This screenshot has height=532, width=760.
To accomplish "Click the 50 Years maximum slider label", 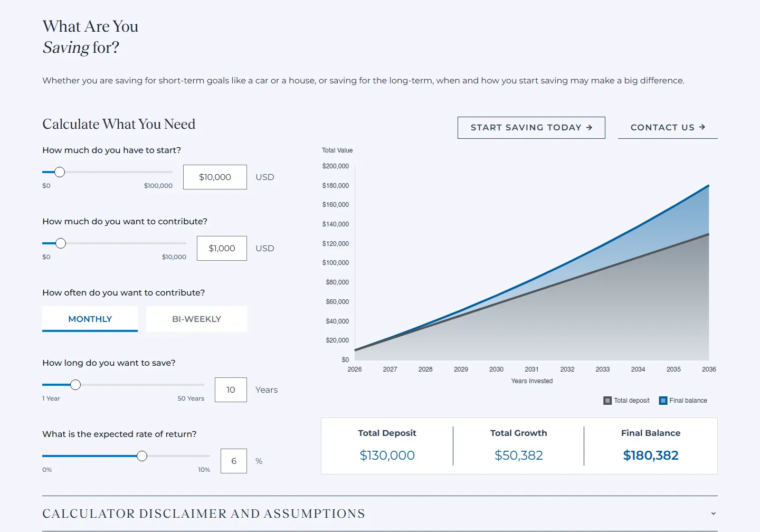I will 191,398.
